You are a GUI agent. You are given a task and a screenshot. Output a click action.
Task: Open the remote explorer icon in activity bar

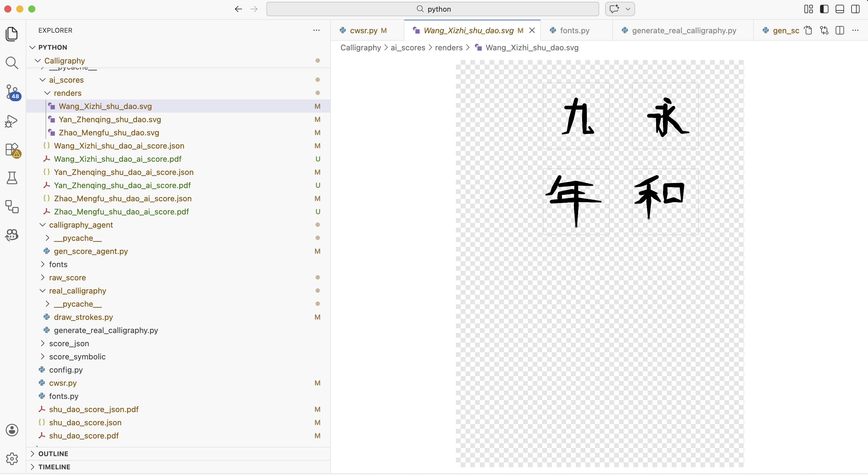click(12, 207)
